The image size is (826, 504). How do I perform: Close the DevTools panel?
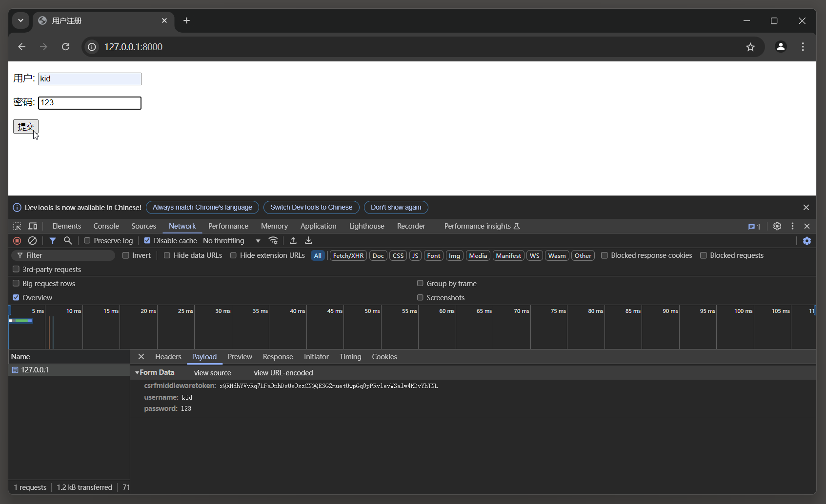coord(807,226)
